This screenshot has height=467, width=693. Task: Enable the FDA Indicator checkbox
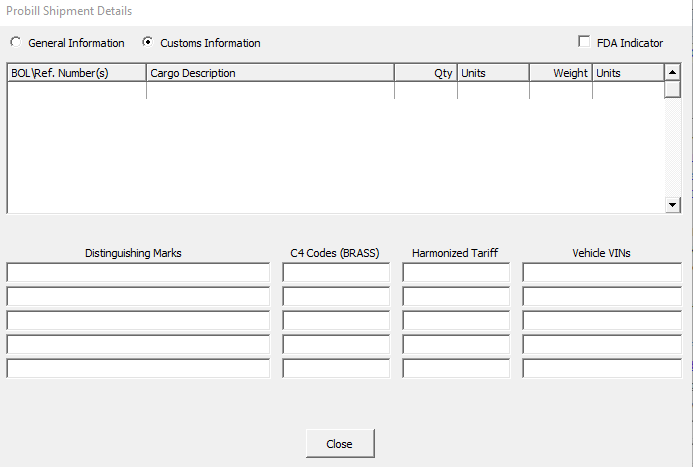585,43
